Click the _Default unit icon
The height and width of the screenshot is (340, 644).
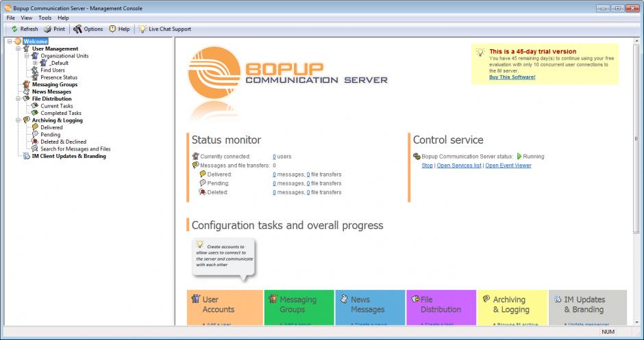click(44, 63)
